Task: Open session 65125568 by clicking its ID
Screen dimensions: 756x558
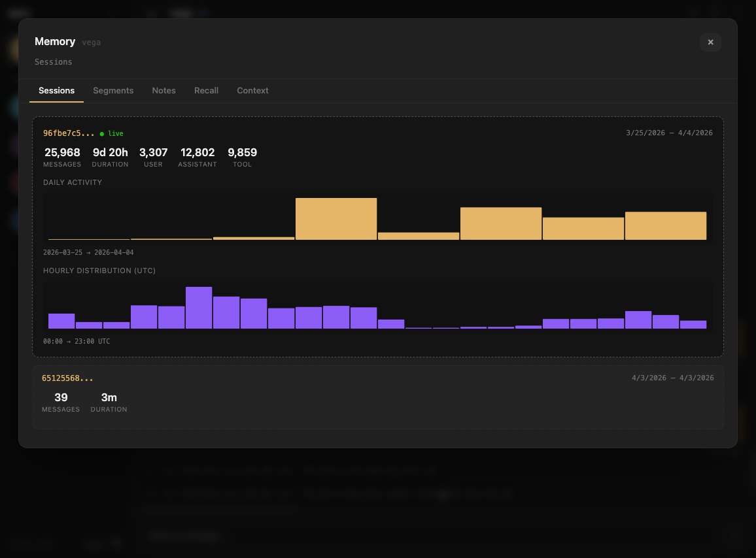Action: (67, 378)
